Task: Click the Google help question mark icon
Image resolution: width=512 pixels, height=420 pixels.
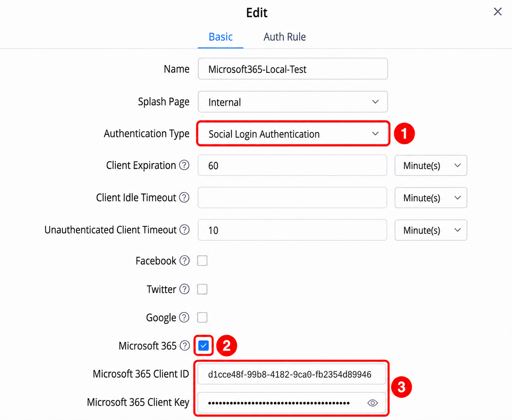Action: point(184,317)
